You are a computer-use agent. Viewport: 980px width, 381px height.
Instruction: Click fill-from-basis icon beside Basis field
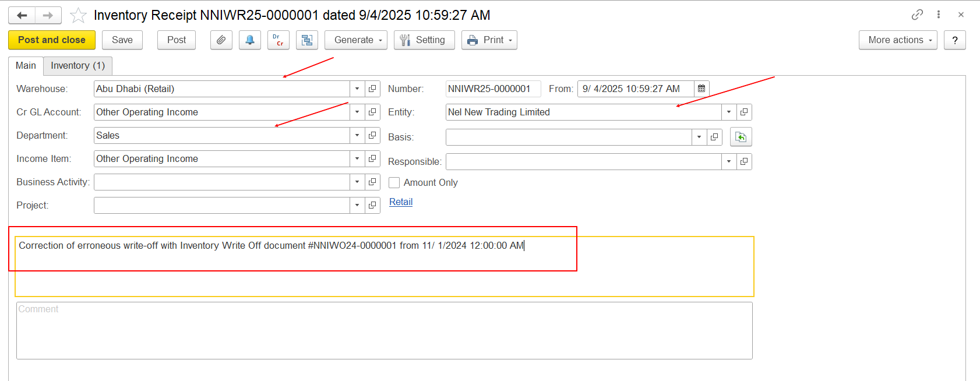tap(741, 137)
